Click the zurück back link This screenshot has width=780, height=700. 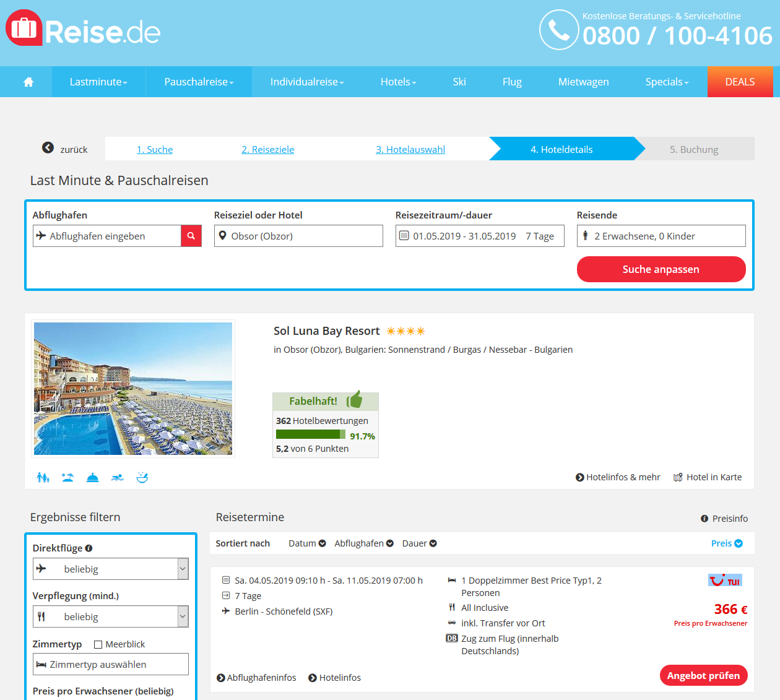pyautogui.click(x=74, y=149)
